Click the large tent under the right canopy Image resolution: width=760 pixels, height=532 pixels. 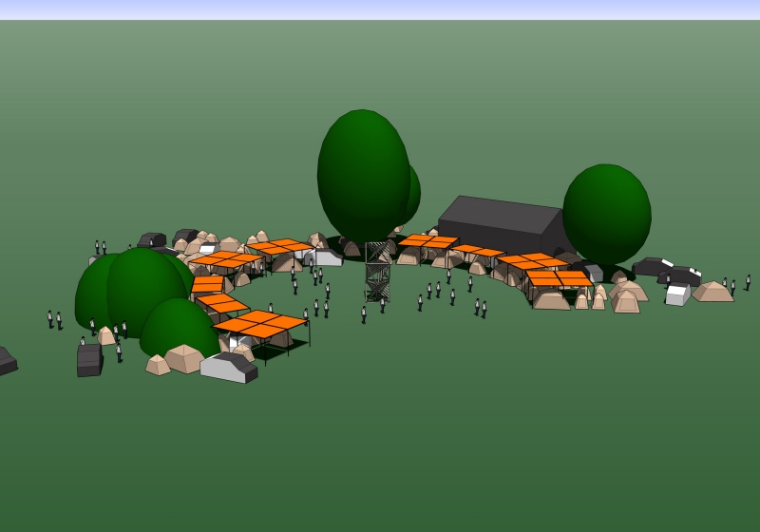click(x=551, y=300)
